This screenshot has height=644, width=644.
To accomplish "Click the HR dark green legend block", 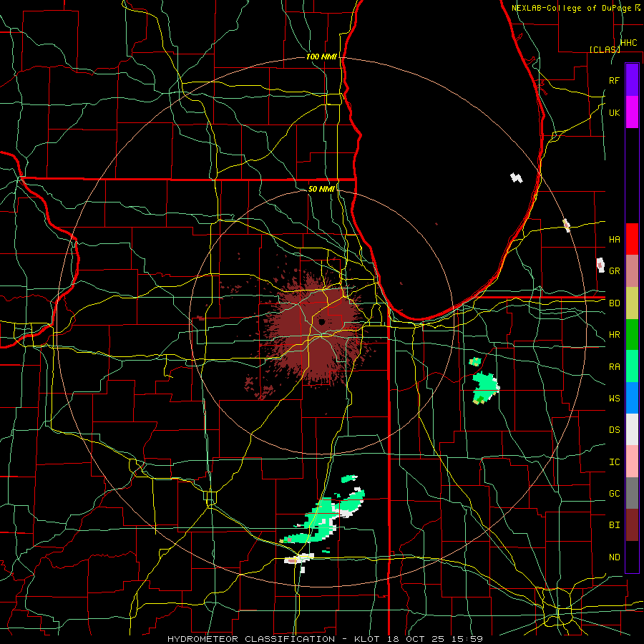I will 632,334.
